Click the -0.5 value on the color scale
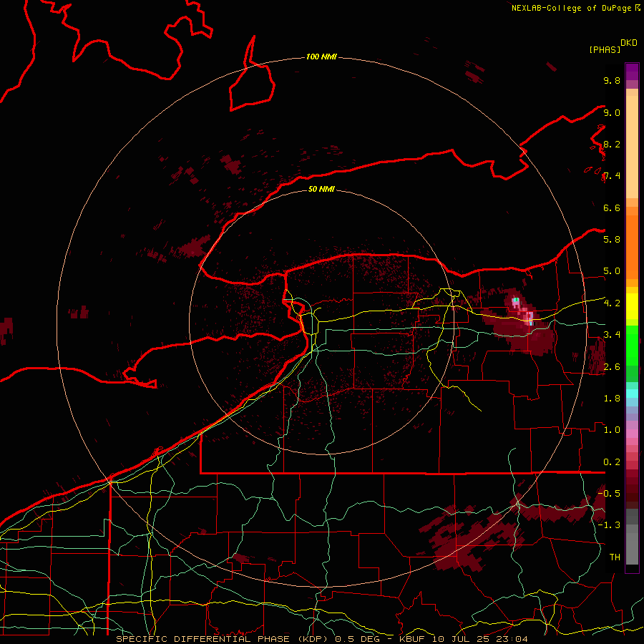This screenshot has height=644, width=644. point(609,493)
